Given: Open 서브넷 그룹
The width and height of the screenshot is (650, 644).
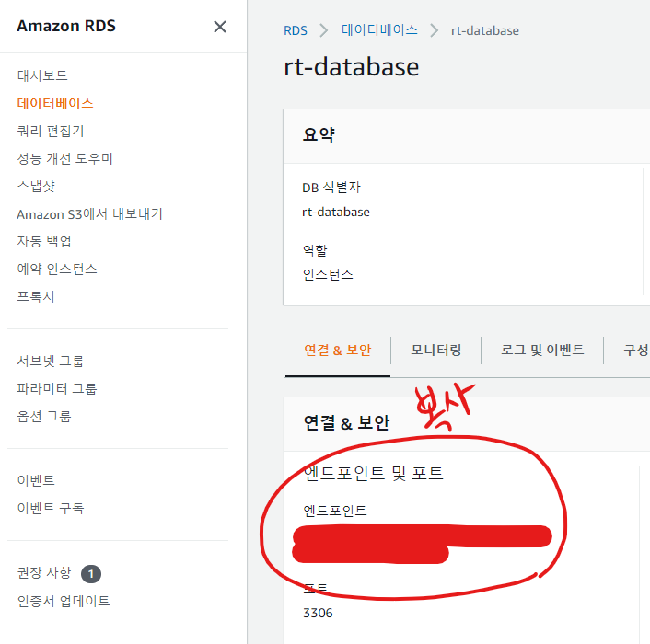Looking at the screenshot, I should [x=51, y=362].
